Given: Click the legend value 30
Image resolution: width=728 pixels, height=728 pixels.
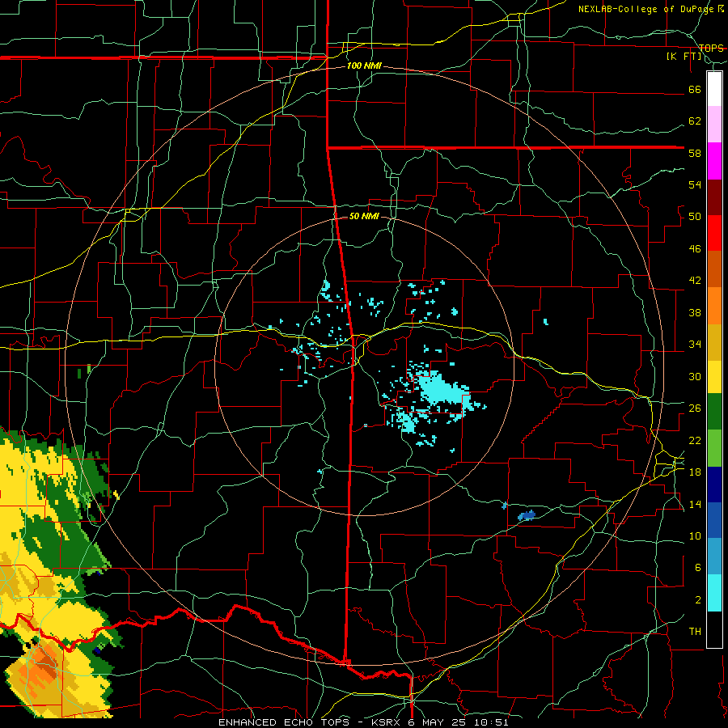Looking at the screenshot, I should [x=695, y=376].
